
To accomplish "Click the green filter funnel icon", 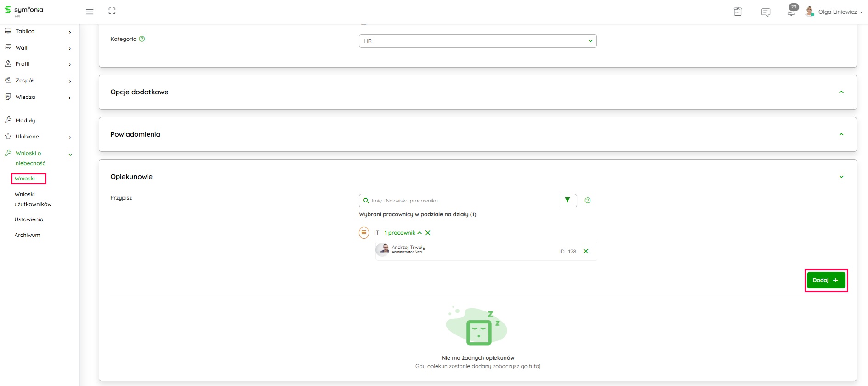I will [567, 201].
